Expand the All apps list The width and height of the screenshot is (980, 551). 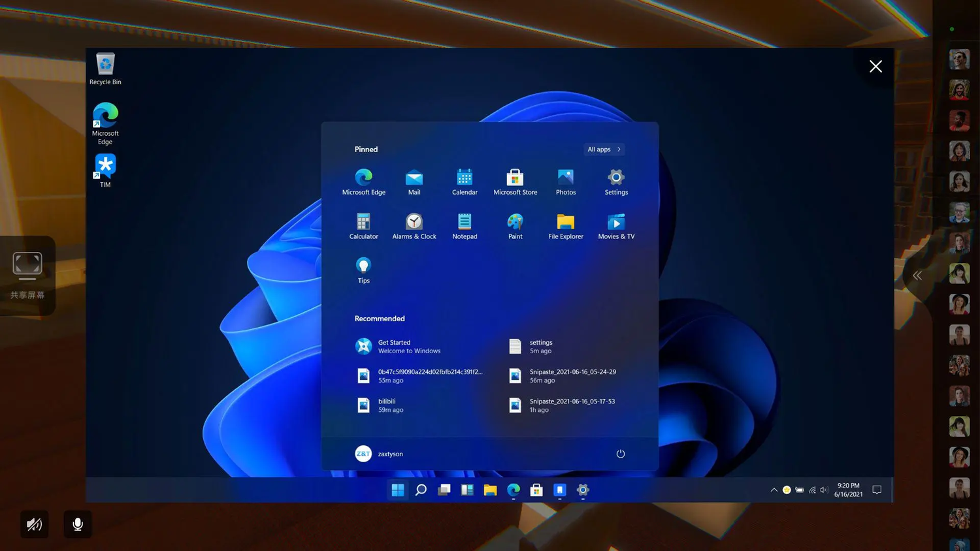click(604, 150)
